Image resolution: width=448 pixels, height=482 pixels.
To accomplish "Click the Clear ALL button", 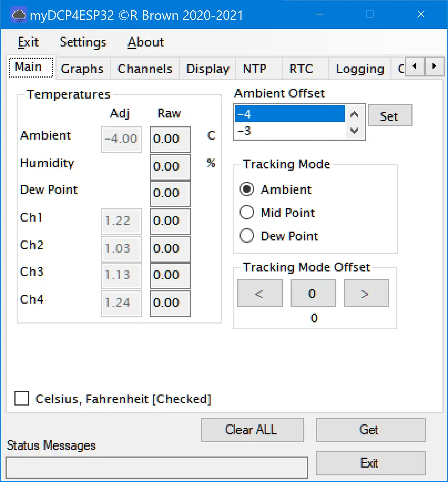I will (x=252, y=430).
